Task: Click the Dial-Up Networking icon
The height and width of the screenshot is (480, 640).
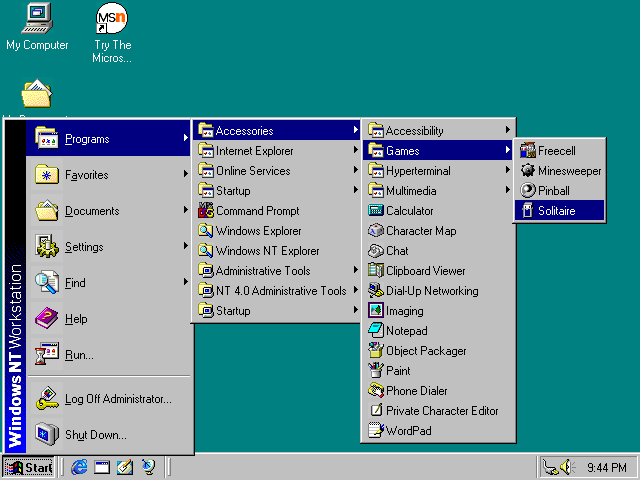Action: (x=376, y=291)
